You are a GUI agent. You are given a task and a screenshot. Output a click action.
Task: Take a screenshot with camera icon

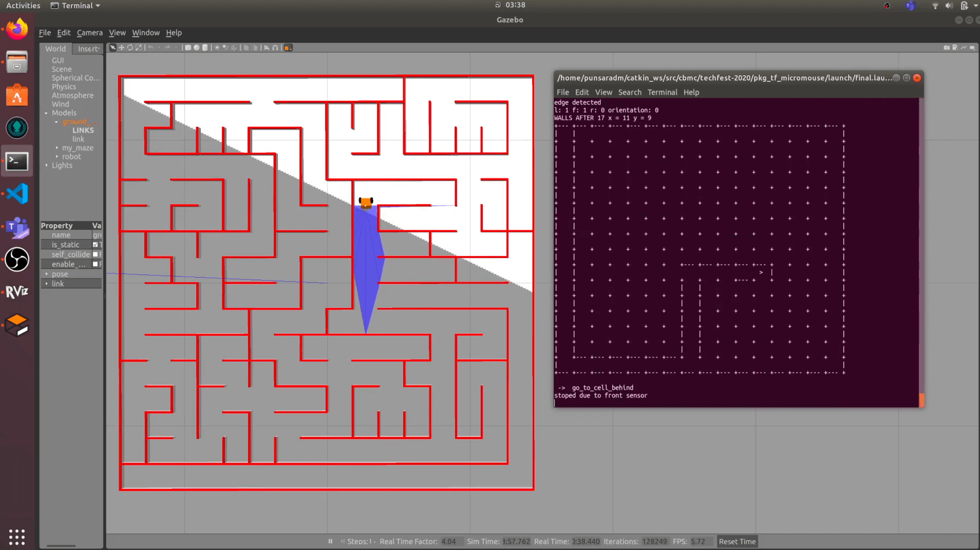coord(947,48)
